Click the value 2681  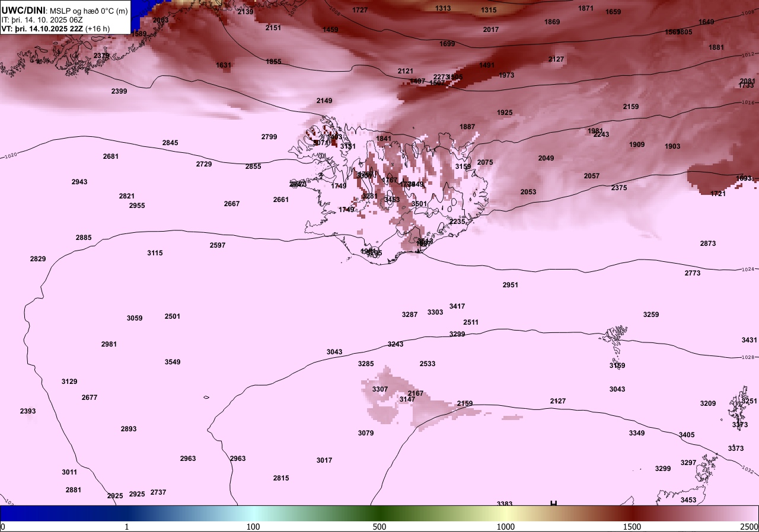coord(111,156)
